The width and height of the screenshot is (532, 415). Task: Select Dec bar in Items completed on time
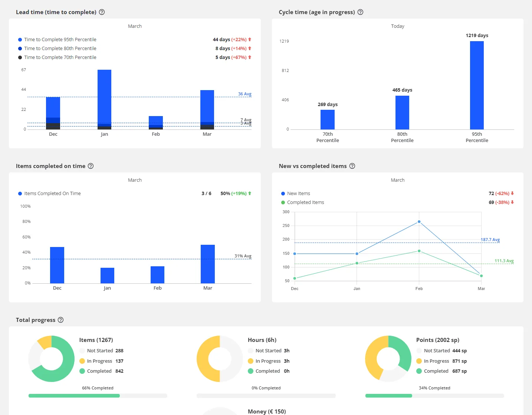point(57,265)
